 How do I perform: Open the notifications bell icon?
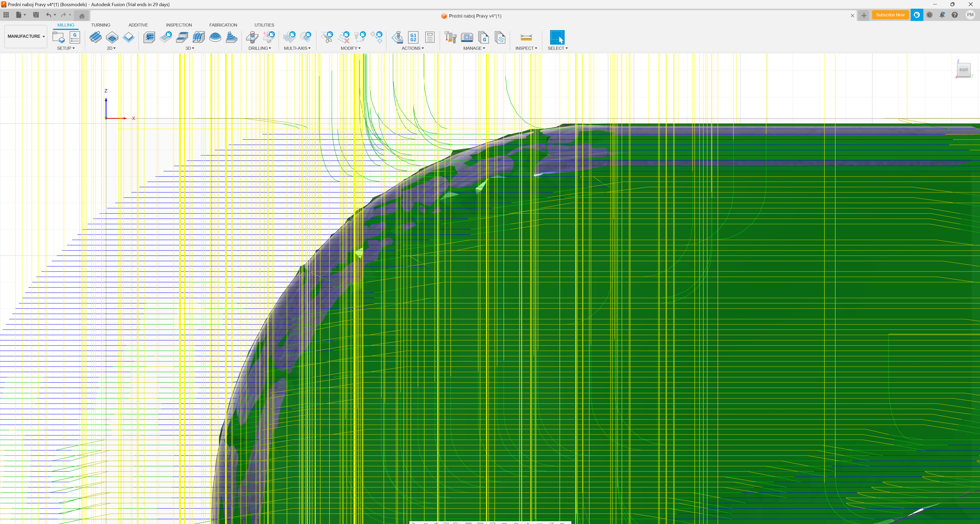point(942,15)
